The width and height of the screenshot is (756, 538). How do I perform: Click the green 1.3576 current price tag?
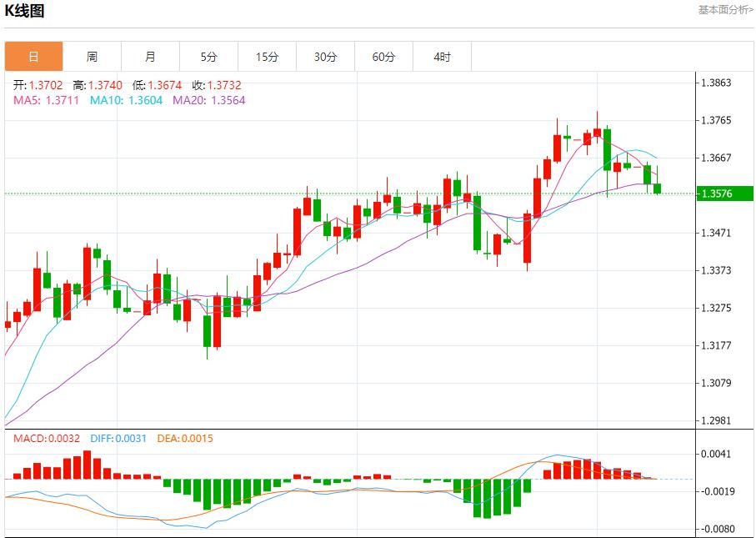pos(725,194)
